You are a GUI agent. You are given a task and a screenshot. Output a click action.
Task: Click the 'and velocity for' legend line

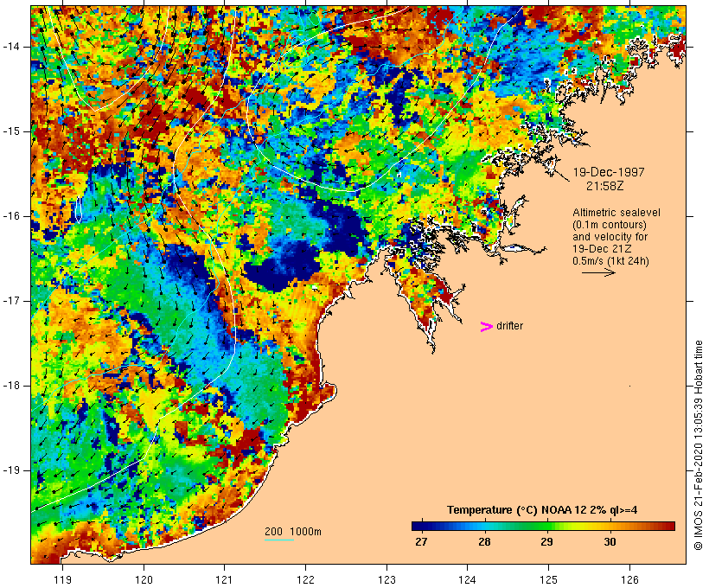(610, 237)
